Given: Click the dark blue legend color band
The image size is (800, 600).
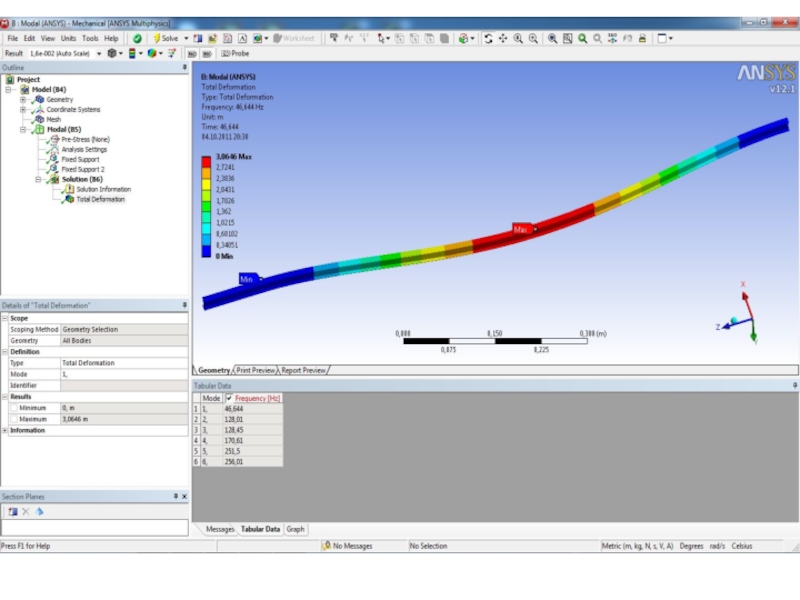Looking at the screenshot, I should tap(206, 252).
